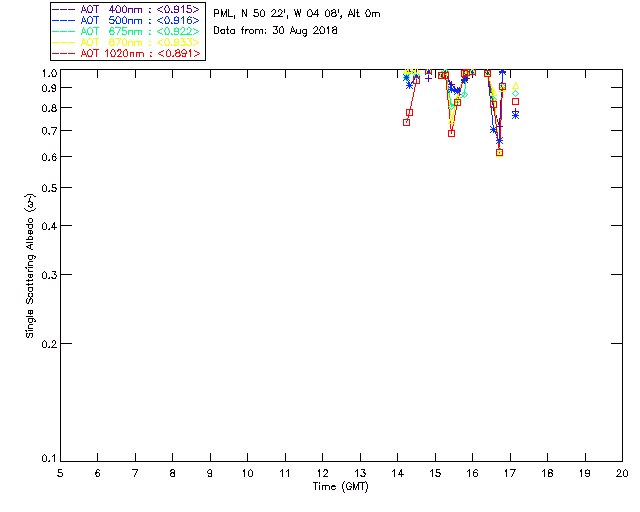Click the purple plus marker near 14.8 GMT

[x=429, y=77]
